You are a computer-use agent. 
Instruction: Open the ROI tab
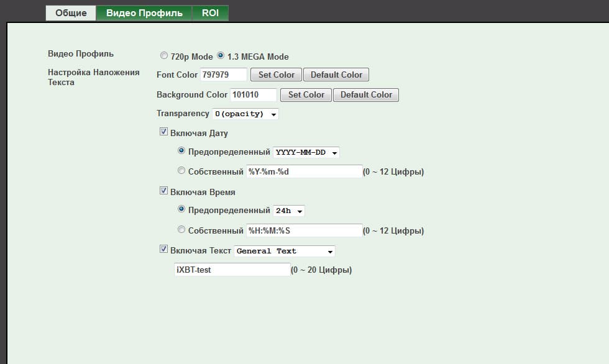210,13
